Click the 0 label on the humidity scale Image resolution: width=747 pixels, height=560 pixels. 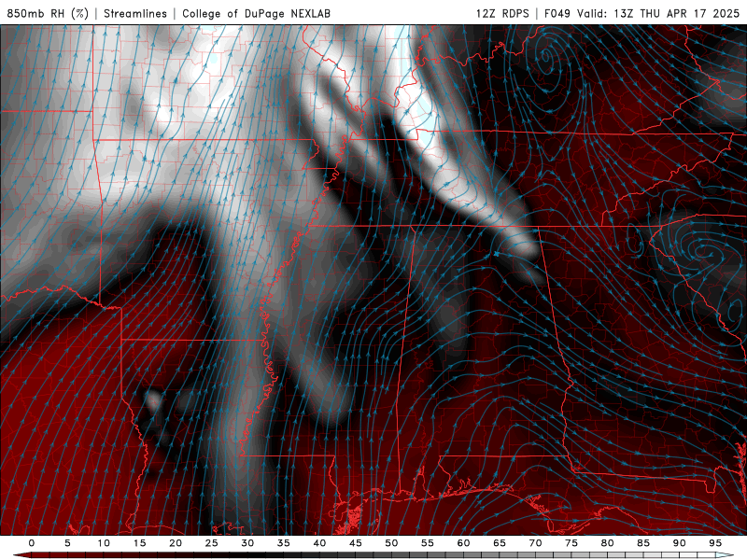click(x=32, y=543)
